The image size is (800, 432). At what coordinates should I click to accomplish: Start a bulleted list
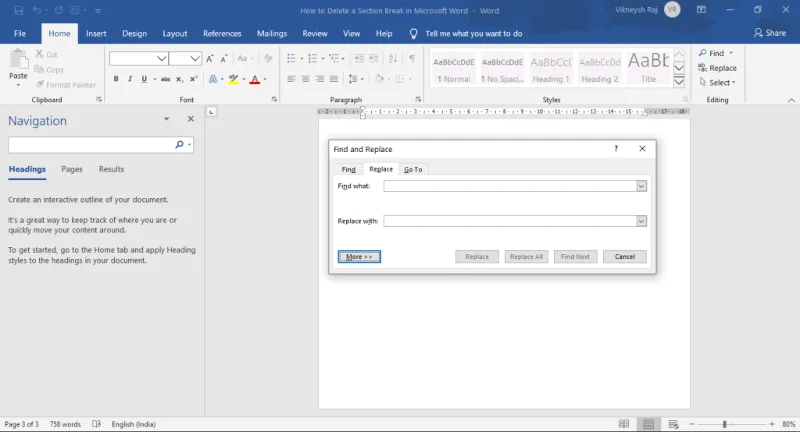pos(291,59)
